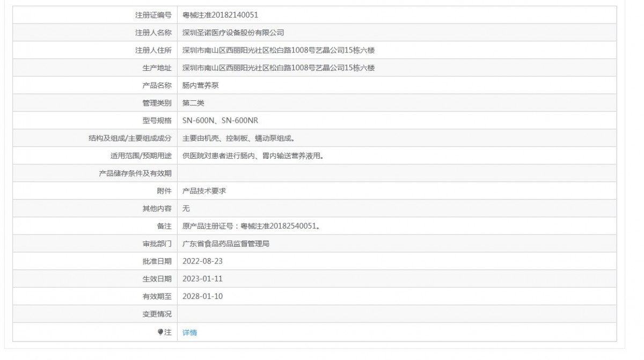Click the 结构及组成/主要组成成分 label
Screen dimensions: 644x360
(130, 138)
